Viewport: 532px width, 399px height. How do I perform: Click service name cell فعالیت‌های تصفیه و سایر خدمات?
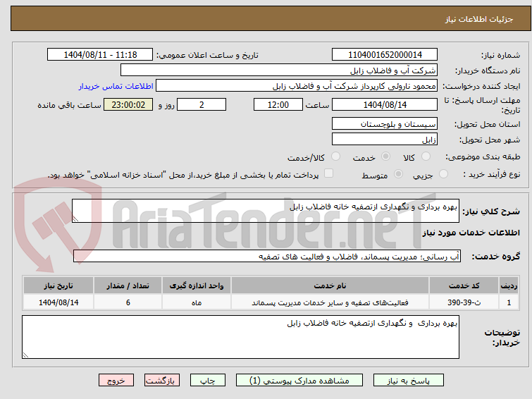point(330,302)
